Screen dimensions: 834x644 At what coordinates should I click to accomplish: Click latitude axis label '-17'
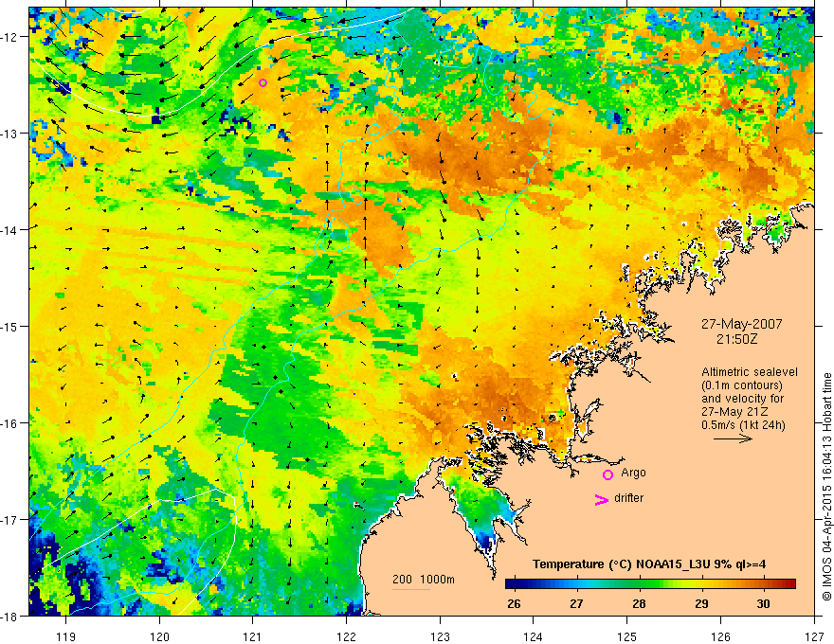(9, 519)
